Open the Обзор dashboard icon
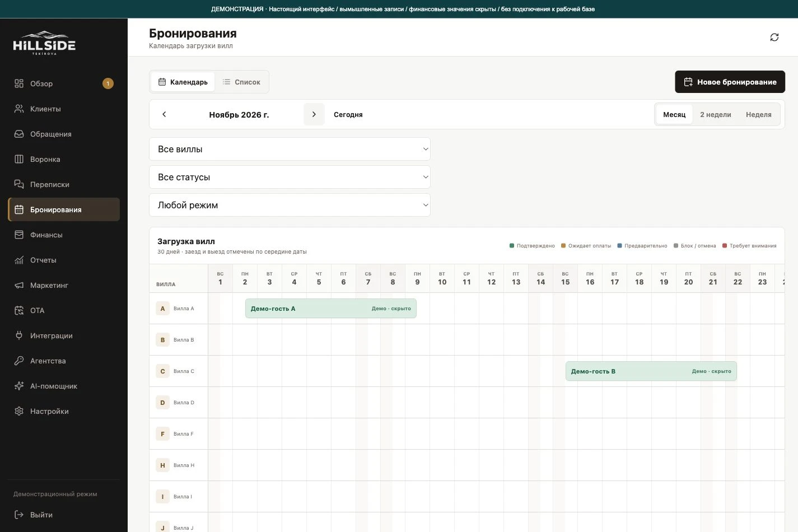Viewport: 798px width, 532px height. pos(19,83)
